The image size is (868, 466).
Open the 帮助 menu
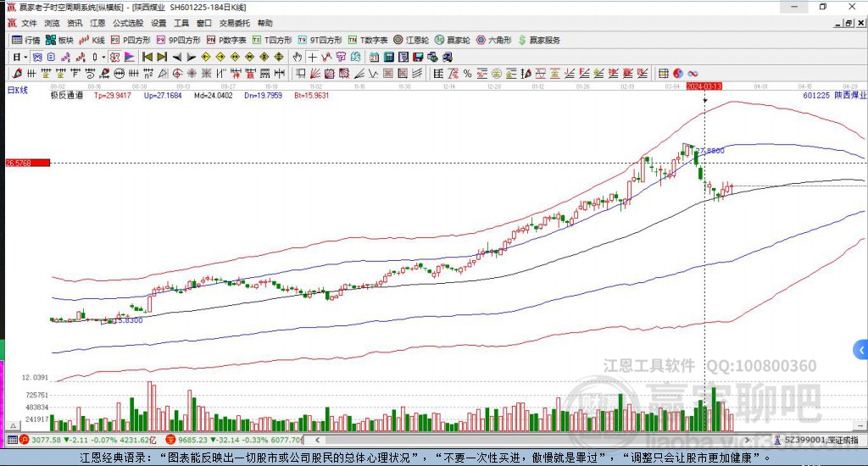265,23
